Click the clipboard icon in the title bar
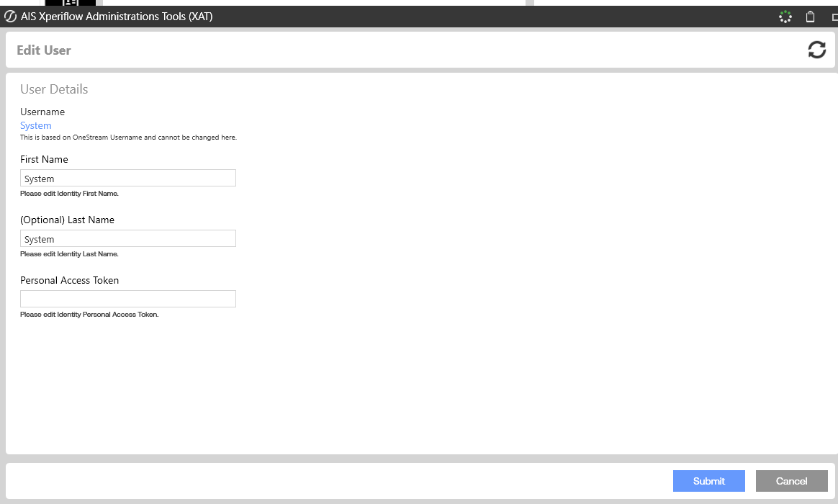Screen dimensions: 838x504 pyautogui.click(x=810, y=17)
